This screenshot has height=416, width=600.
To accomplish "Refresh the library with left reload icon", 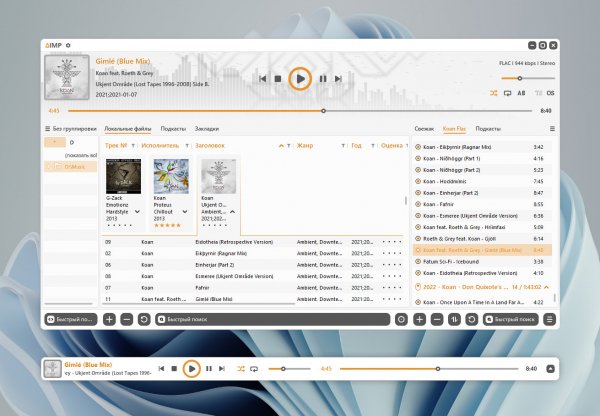I will pyautogui.click(x=144, y=319).
